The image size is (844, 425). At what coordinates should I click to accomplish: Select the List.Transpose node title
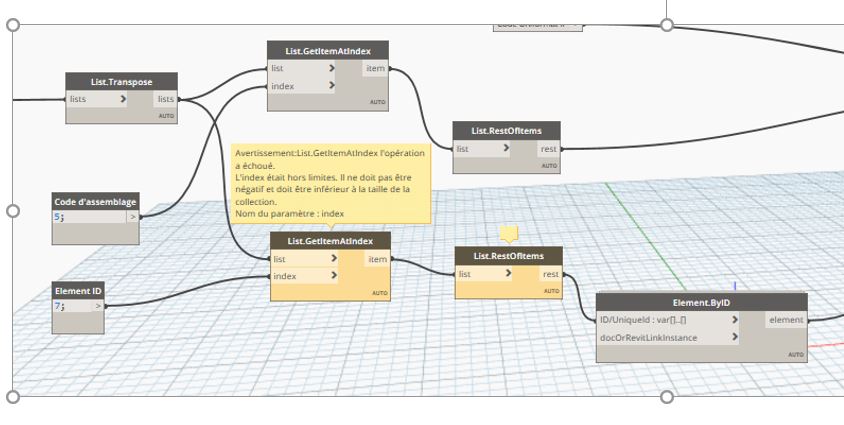121,81
